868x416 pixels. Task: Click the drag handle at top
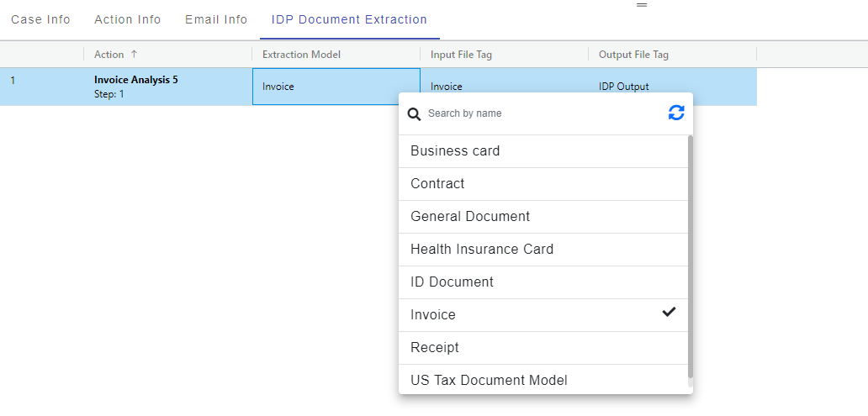642,5
